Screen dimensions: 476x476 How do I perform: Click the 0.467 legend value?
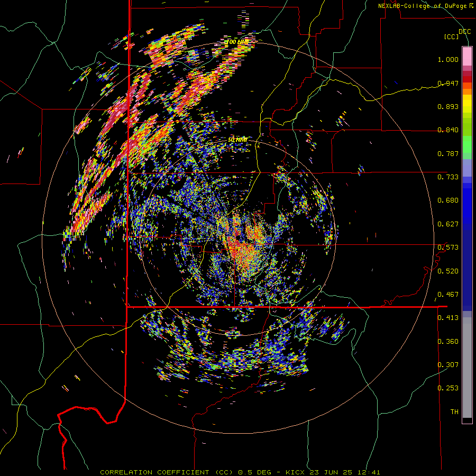tap(448, 295)
